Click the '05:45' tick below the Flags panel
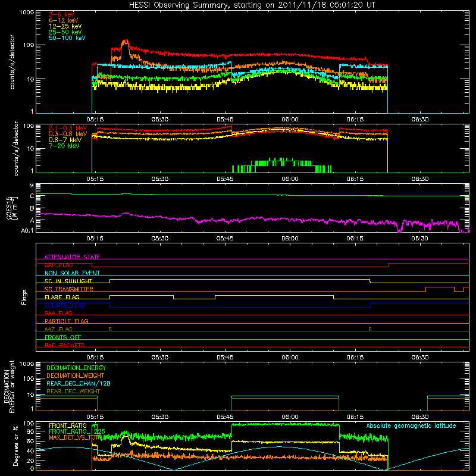The height and width of the screenshot is (476, 476). click(225, 358)
